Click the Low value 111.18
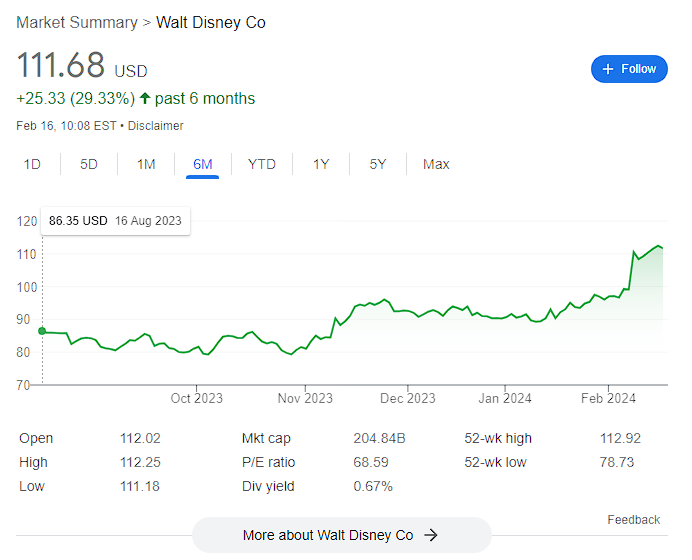The height and width of the screenshot is (560, 692). 139,486
